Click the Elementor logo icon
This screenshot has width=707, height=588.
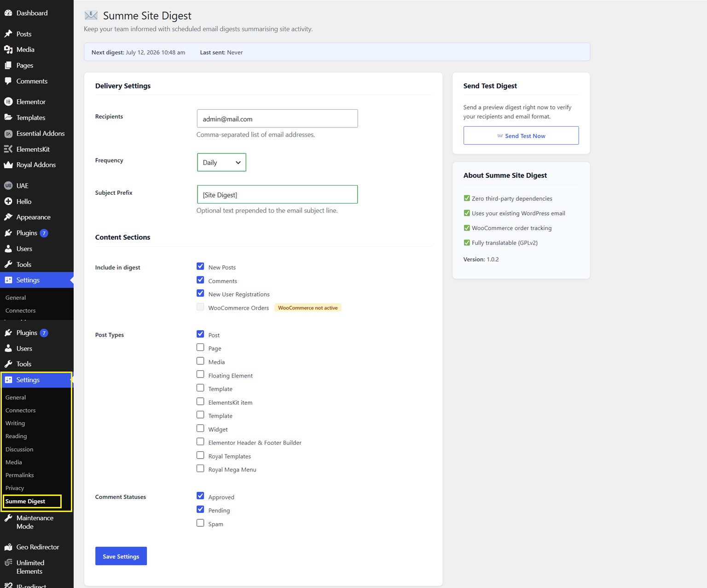8,102
